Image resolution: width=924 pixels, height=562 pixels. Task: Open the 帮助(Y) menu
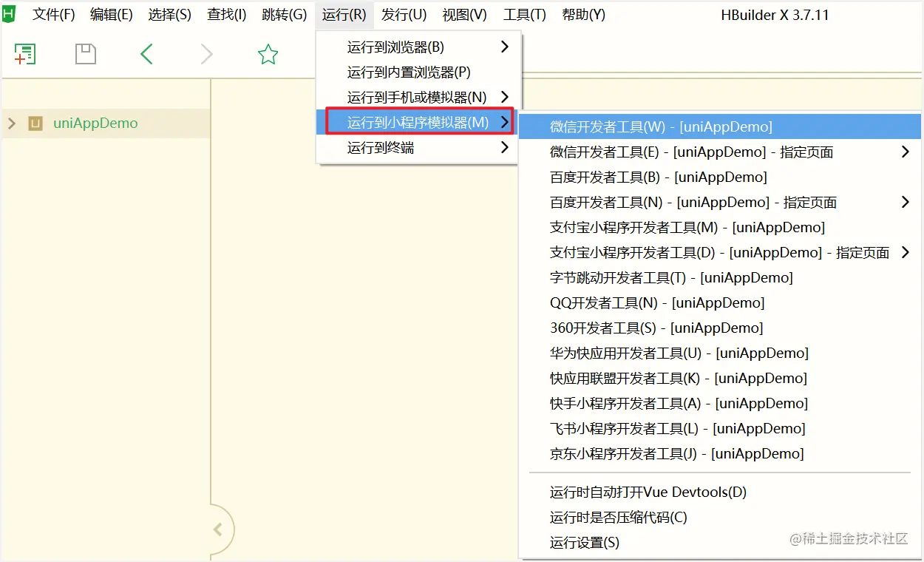point(583,15)
